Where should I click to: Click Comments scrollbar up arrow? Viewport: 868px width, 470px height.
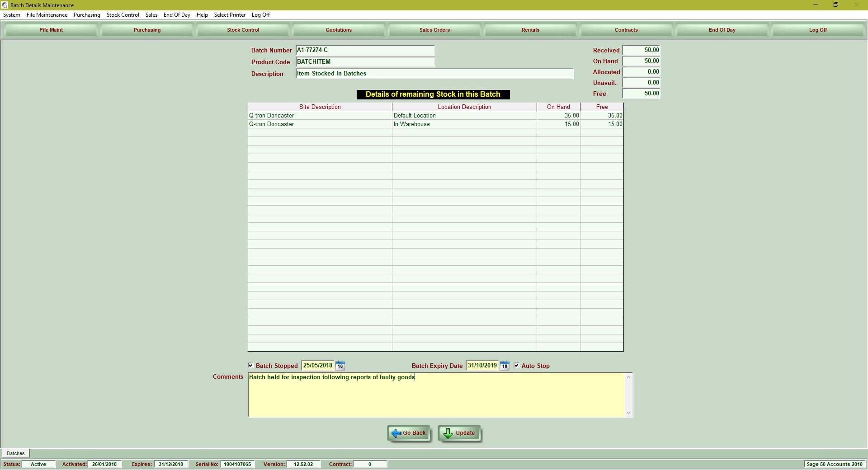pos(628,377)
